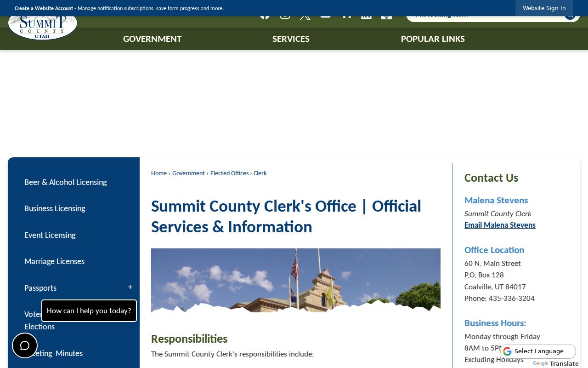The height and width of the screenshot is (368, 588).
Task: Go to Elected Offices breadcrumb
Action: coord(230,173)
